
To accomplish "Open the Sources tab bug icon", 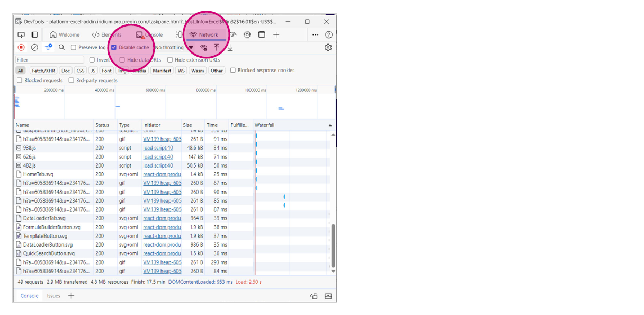I will (179, 34).
